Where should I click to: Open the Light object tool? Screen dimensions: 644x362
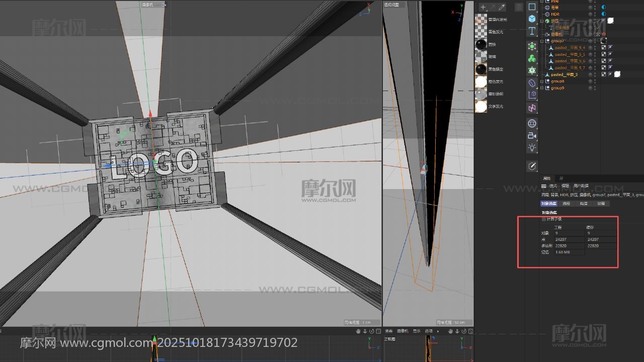[532, 148]
